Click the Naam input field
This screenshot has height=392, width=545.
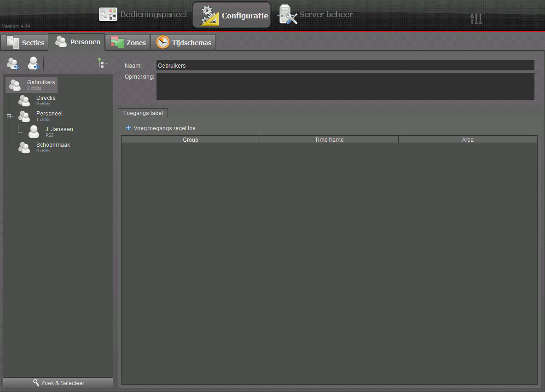(x=345, y=66)
